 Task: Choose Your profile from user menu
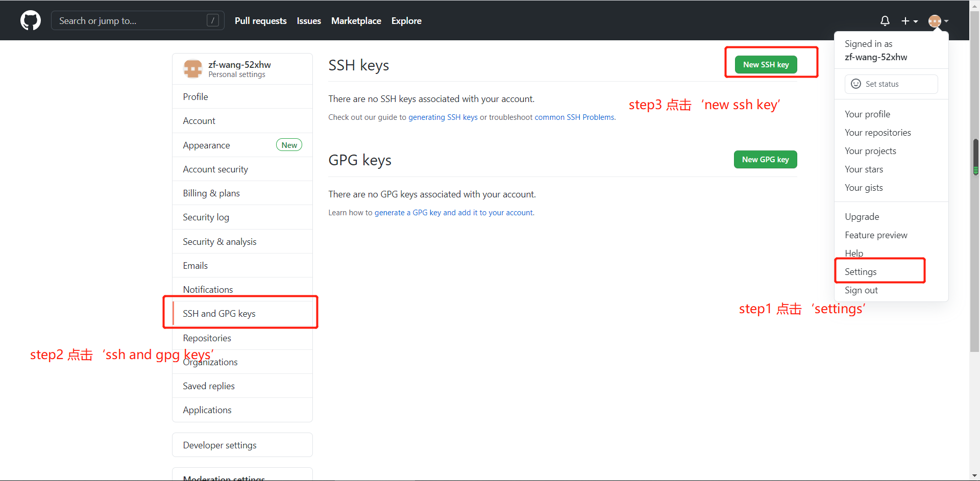pos(891,114)
